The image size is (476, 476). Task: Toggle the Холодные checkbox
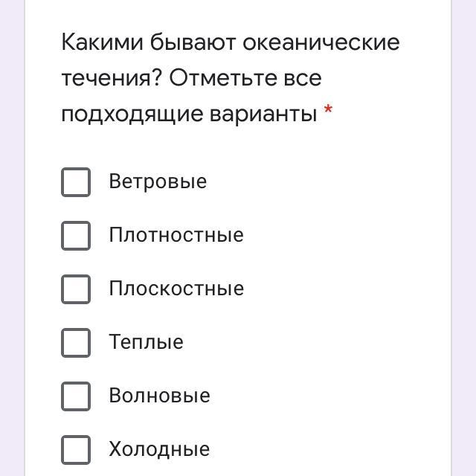[76, 450]
